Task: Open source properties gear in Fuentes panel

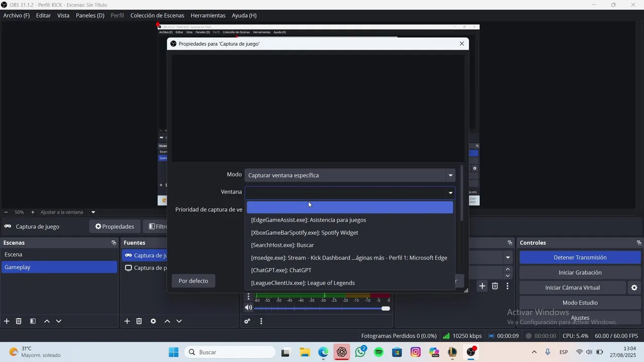Action: click(x=153, y=321)
